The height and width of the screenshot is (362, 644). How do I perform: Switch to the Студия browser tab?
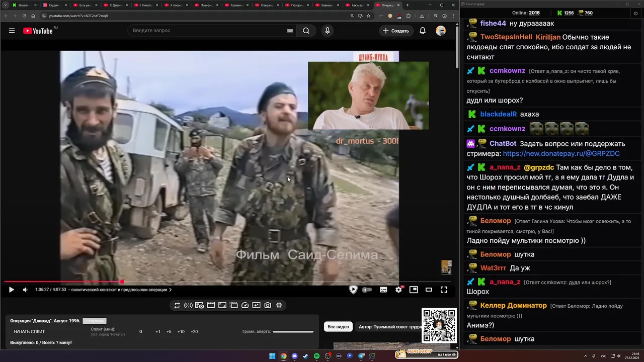tap(55, 5)
